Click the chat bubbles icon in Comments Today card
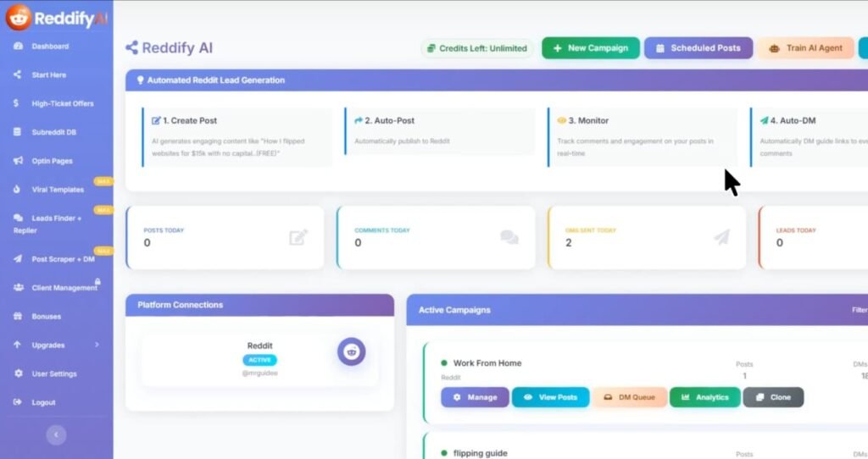Image resolution: width=868 pixels, height=459 pixels. pos(509,238)
